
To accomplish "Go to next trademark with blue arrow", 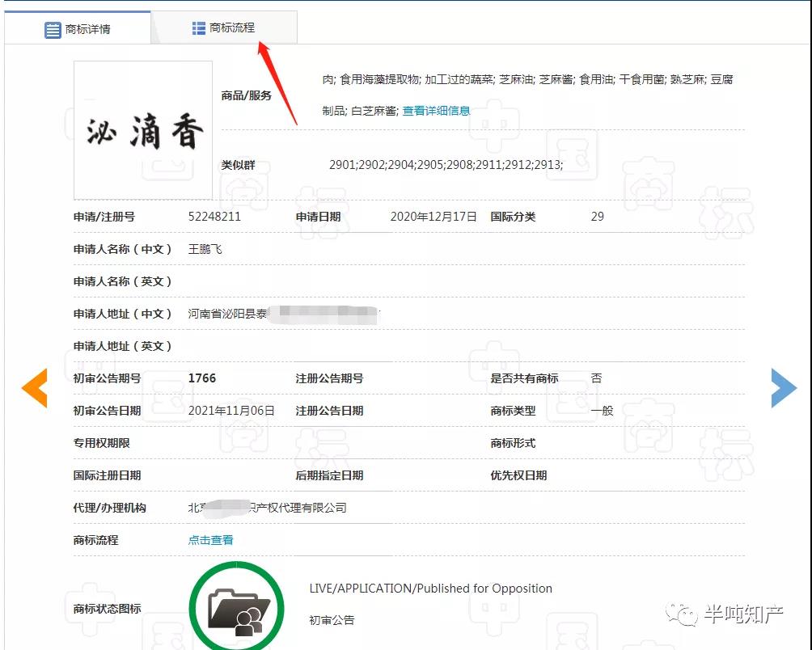I will [784, 387].
